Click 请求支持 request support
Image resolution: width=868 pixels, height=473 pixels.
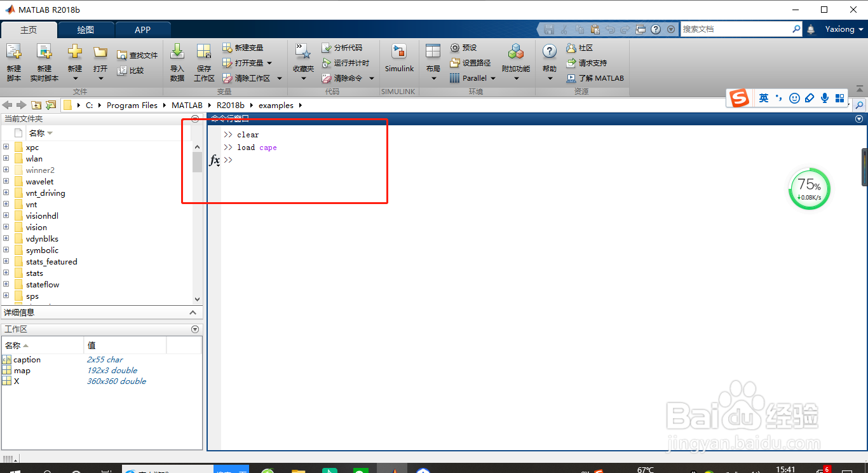point(587,63)
